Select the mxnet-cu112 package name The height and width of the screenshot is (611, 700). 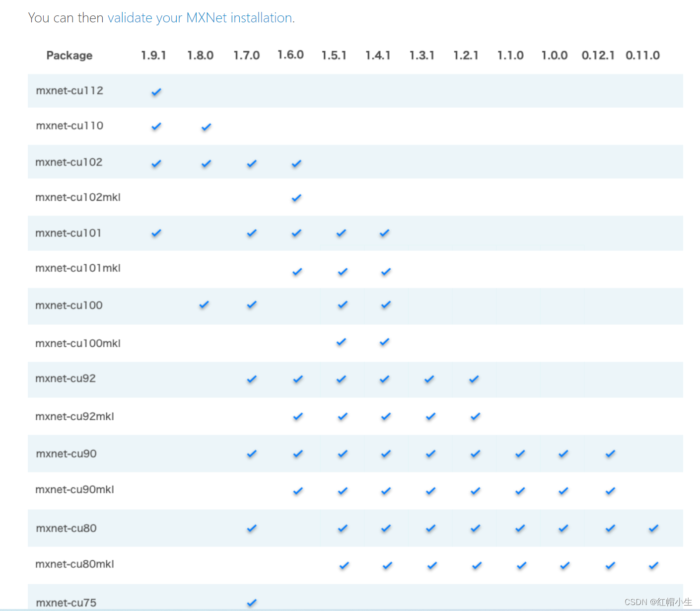point(70,90)
